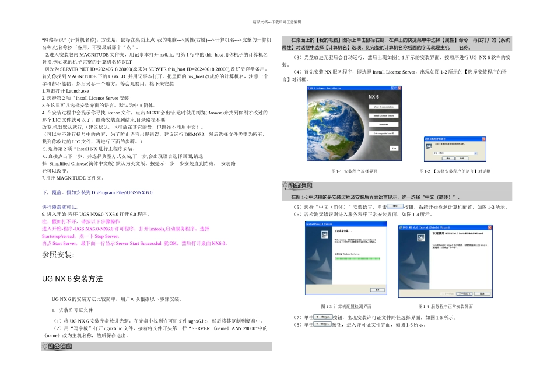Click step (4) about selecting Install License Server

[x=394, y=75]
